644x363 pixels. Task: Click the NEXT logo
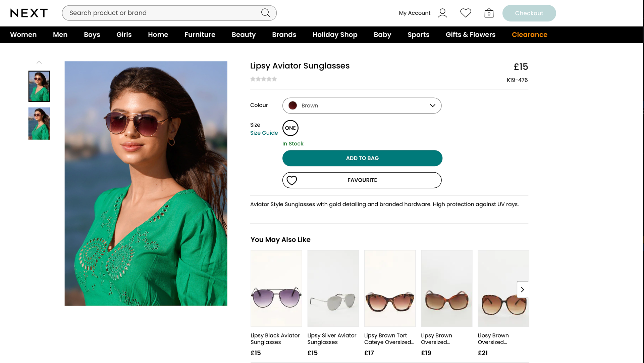[29, 13]
